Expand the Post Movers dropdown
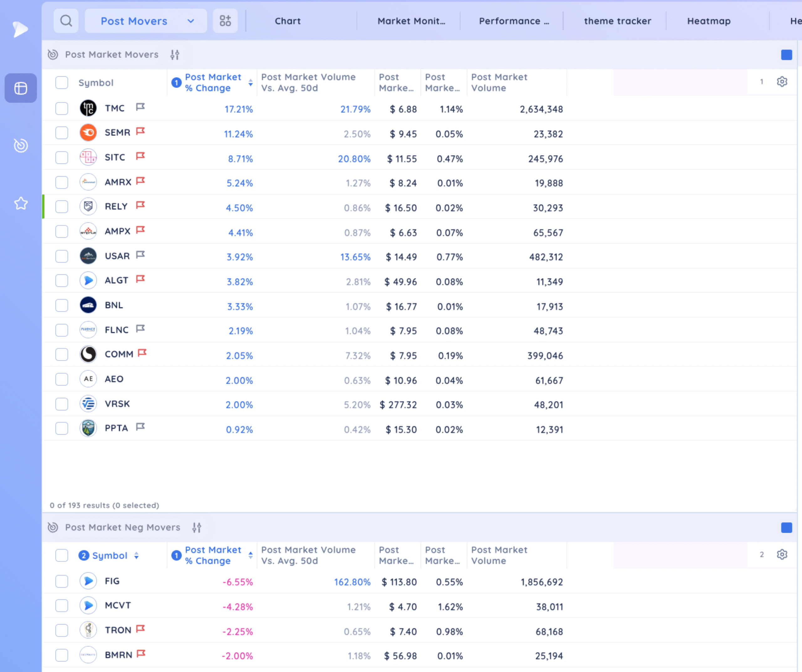The image size is (802, 672). click(190, 21)
